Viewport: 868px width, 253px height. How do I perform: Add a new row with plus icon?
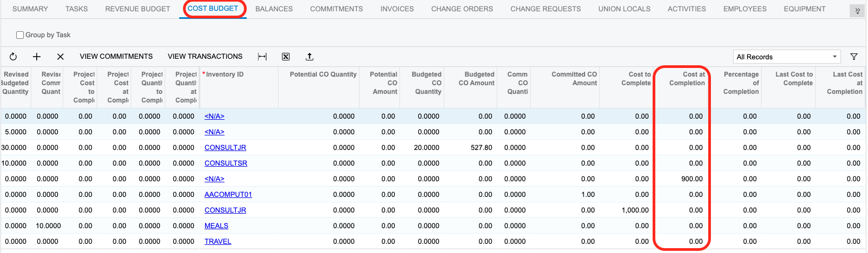click(37, 57)
